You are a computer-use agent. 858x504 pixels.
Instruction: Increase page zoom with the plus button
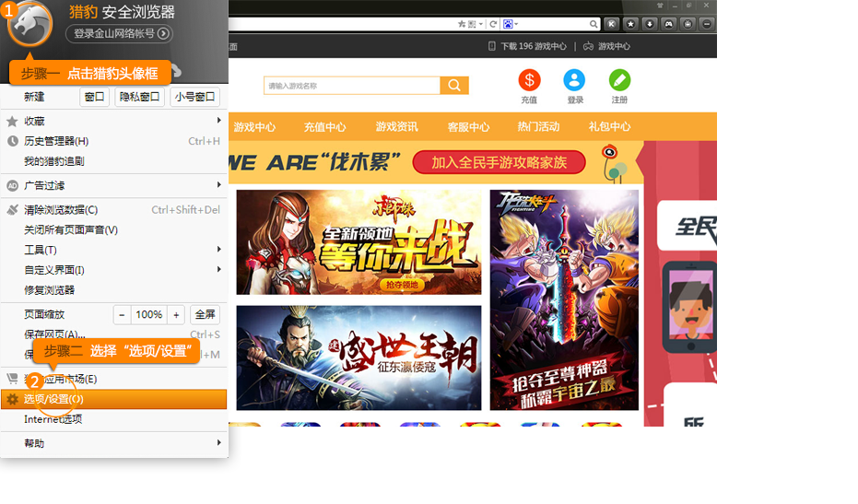[176, 315]
